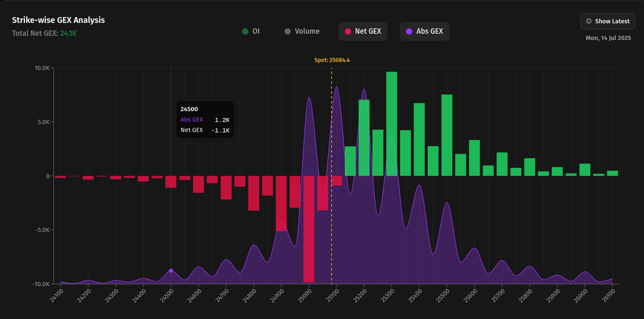The width and height of the screenshot is (644, 319).
Task: Toggle the OI series visibility
Action: point(251,31)
